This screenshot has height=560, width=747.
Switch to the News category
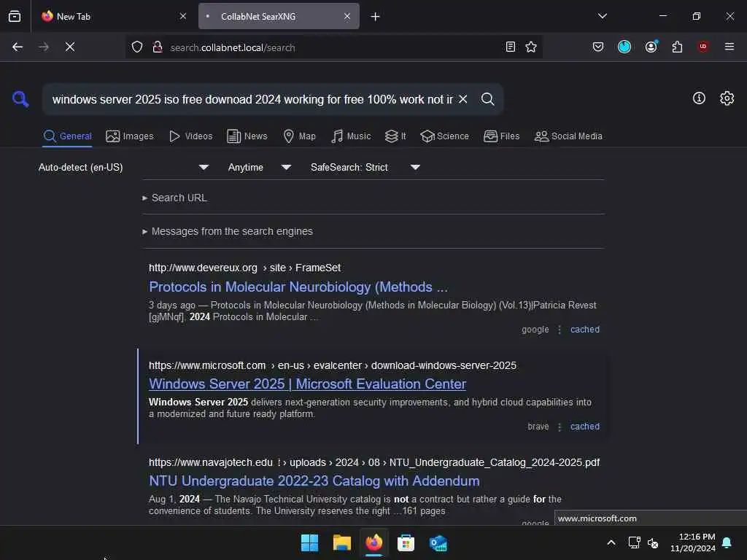(247, 136)
